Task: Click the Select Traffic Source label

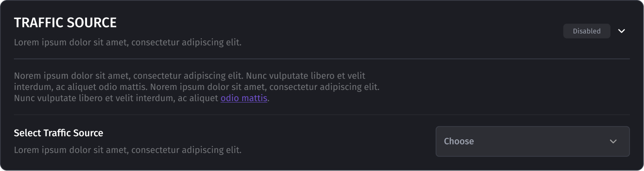Action: point(59,133)
